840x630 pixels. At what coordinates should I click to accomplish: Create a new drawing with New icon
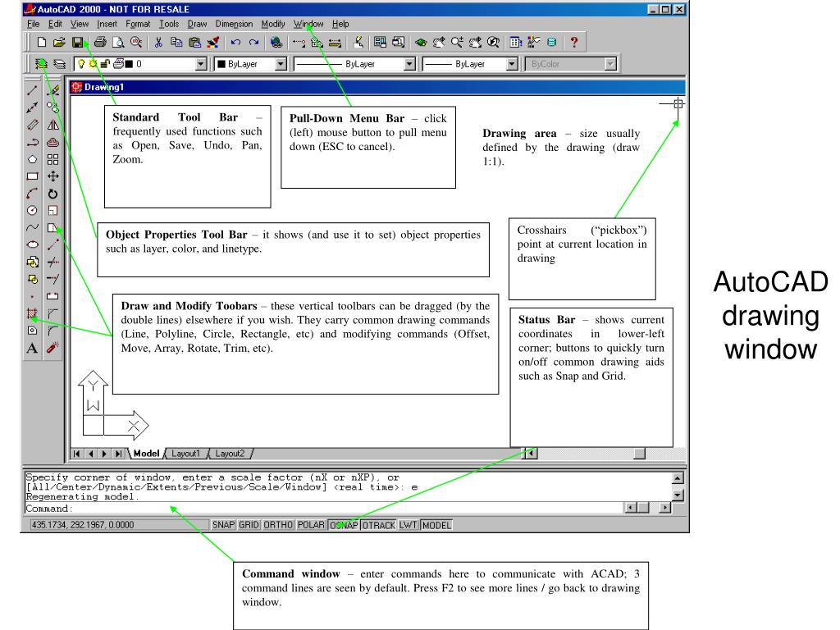coord(41,43)
